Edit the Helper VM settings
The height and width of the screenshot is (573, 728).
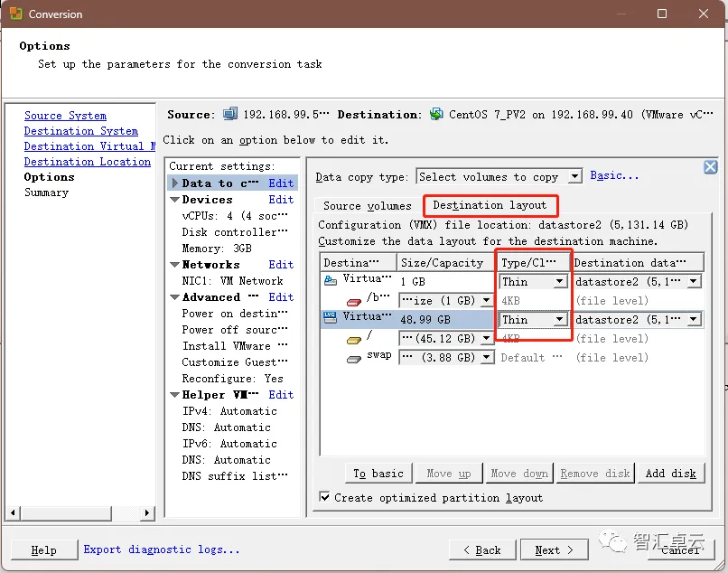click(x=281, y=395)
